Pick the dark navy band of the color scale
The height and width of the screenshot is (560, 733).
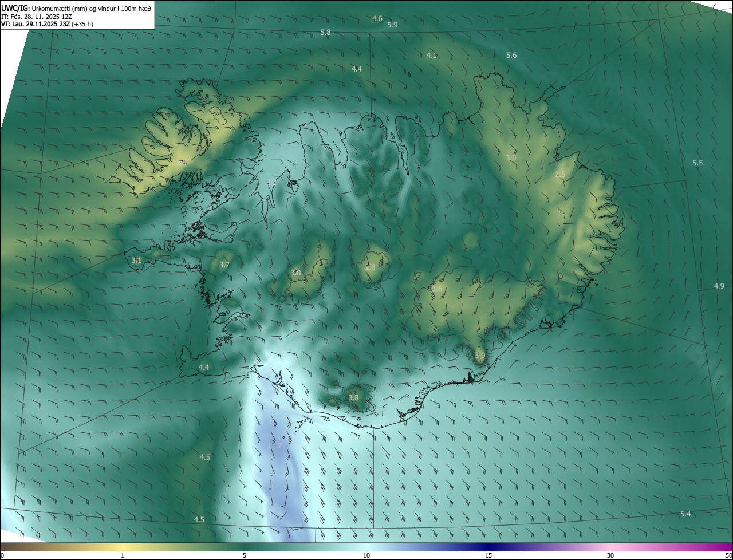(488, 547)
